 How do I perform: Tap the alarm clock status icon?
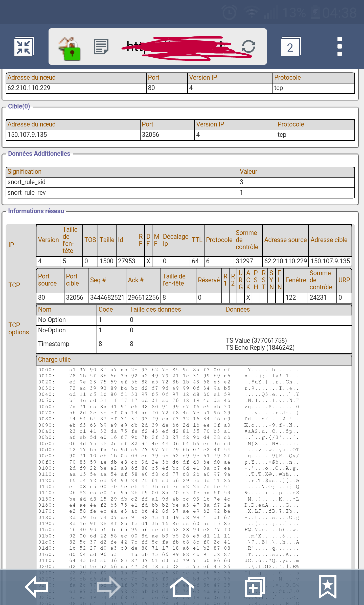tap(229, 13)
